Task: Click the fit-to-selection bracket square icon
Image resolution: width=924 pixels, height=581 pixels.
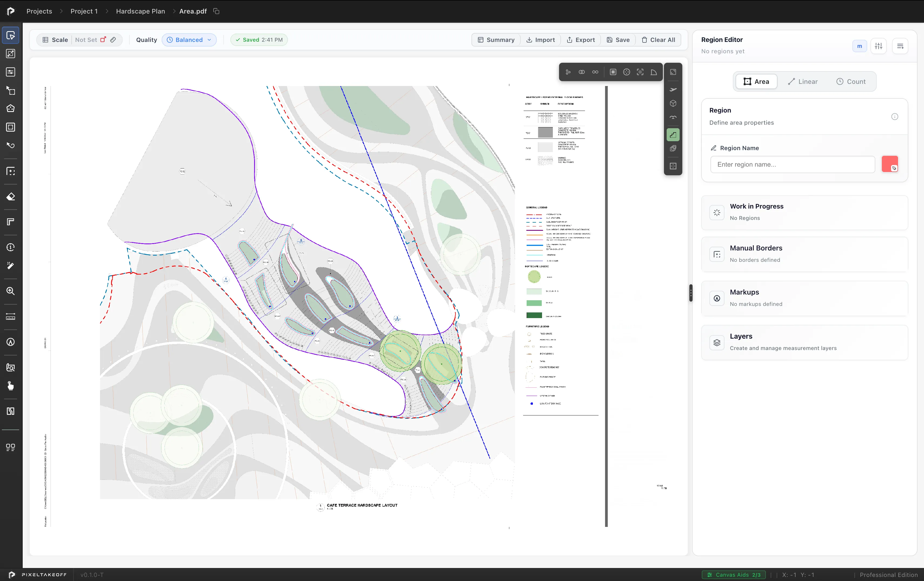Action: pos(640,72)
